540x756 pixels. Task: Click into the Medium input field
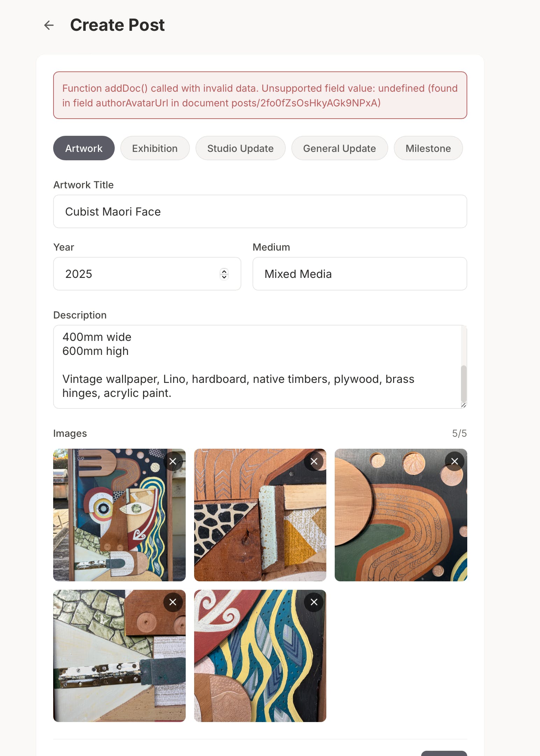360,274
